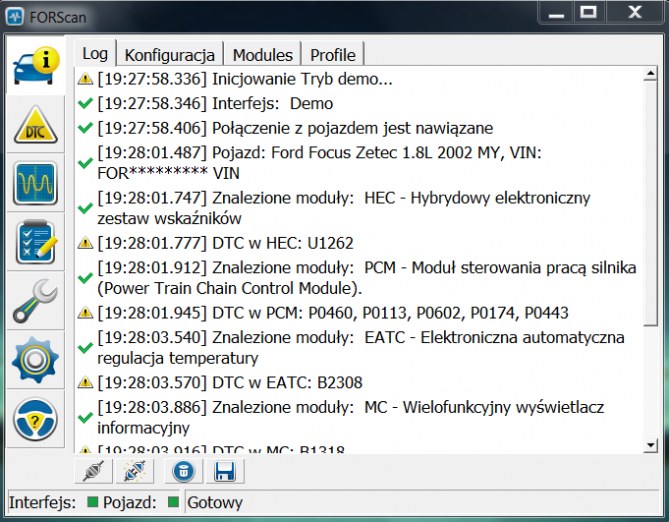Screen dimensions: 669x522
Task: Save the log with floppy disk button
Action: (x=225, y=471)
